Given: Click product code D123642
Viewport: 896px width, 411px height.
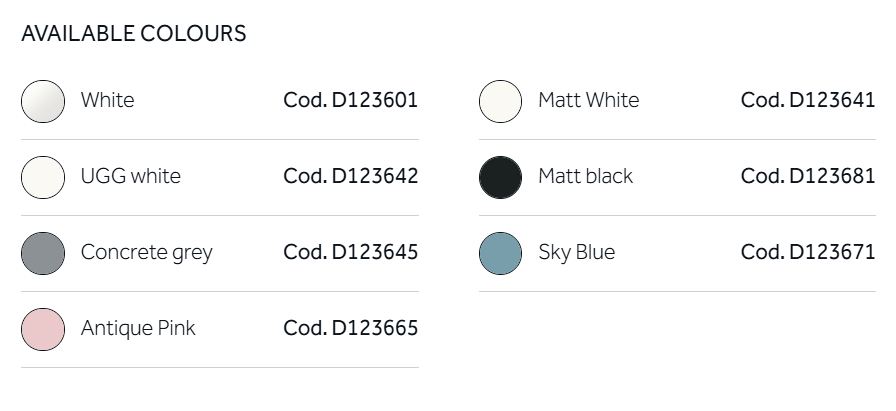Looking at the screenshot, I should 350,176.
